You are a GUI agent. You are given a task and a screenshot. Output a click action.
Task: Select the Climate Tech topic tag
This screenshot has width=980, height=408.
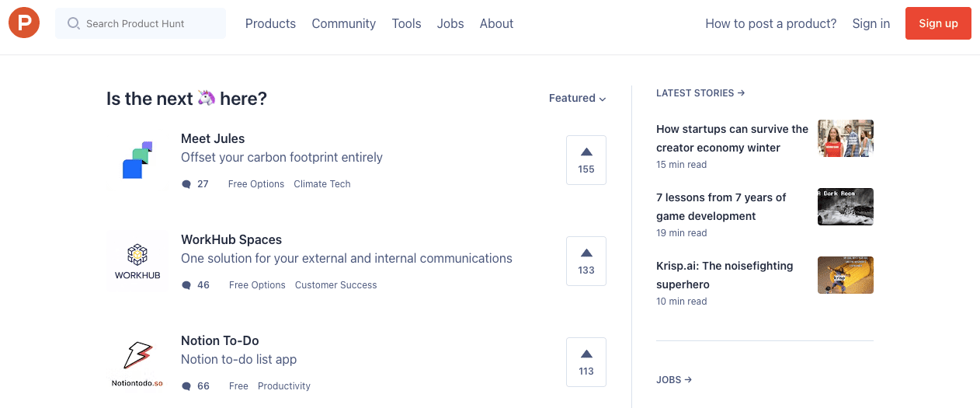point(322,184)
